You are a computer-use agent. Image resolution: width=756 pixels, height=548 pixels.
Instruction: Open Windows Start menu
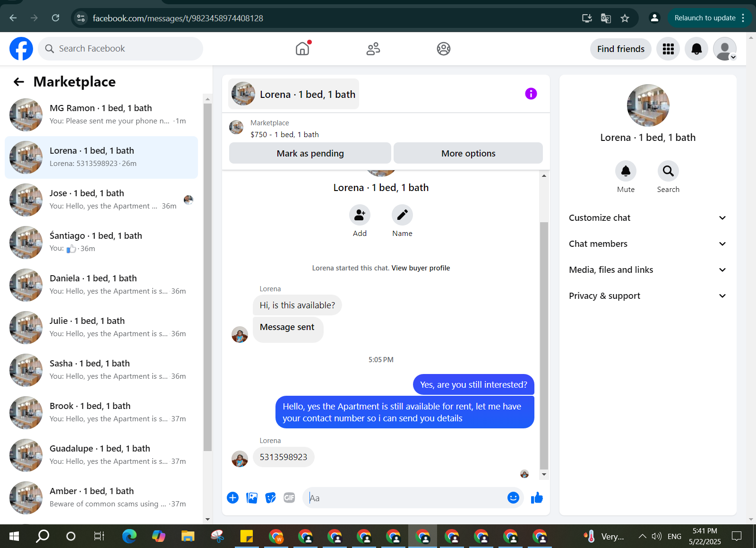[14, 536]
